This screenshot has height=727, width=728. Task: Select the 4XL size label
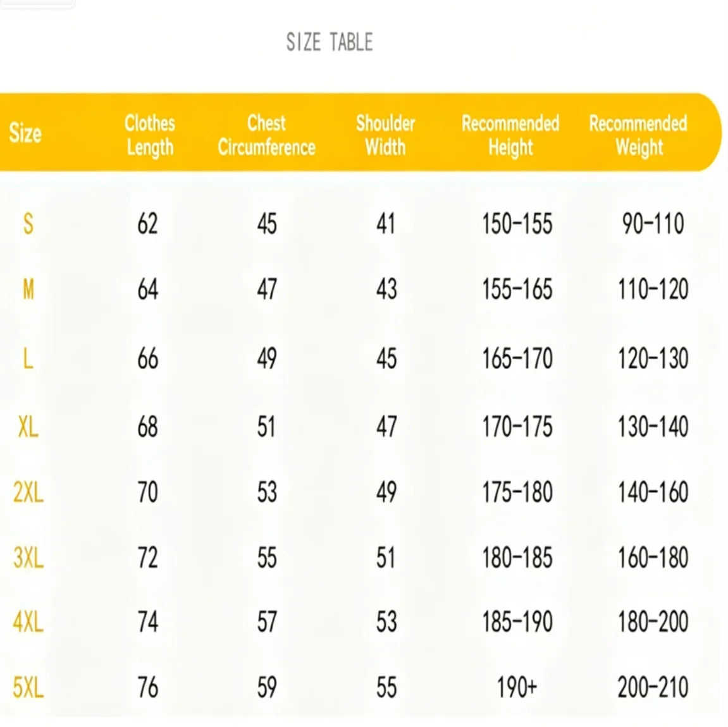pos(28,621)
